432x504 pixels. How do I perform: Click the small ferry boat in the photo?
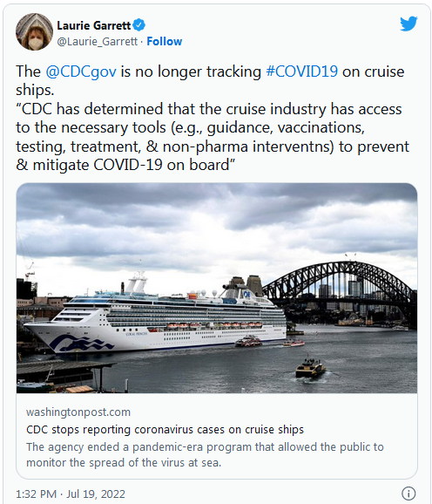[310, 367]
